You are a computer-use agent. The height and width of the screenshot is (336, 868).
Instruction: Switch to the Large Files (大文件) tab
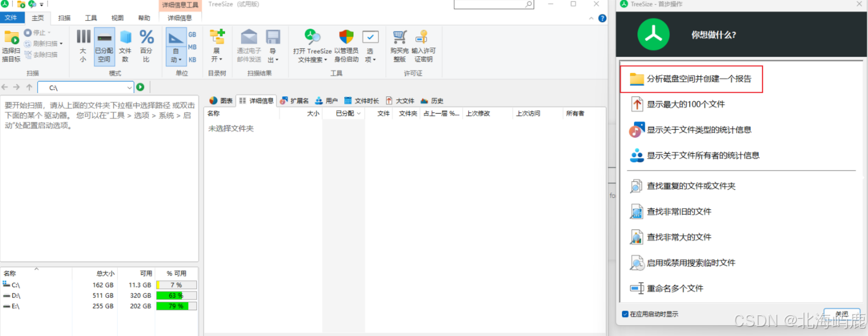tap(400, 100)
